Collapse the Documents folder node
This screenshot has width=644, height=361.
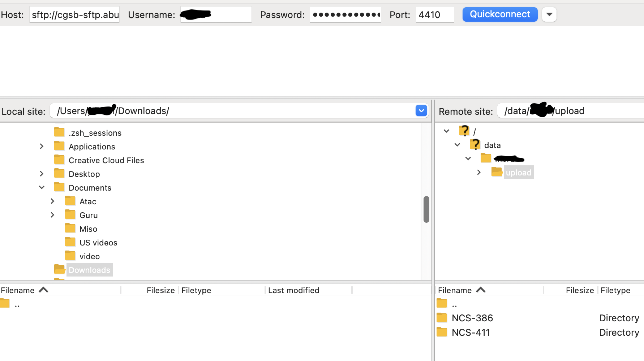point(42,187)
